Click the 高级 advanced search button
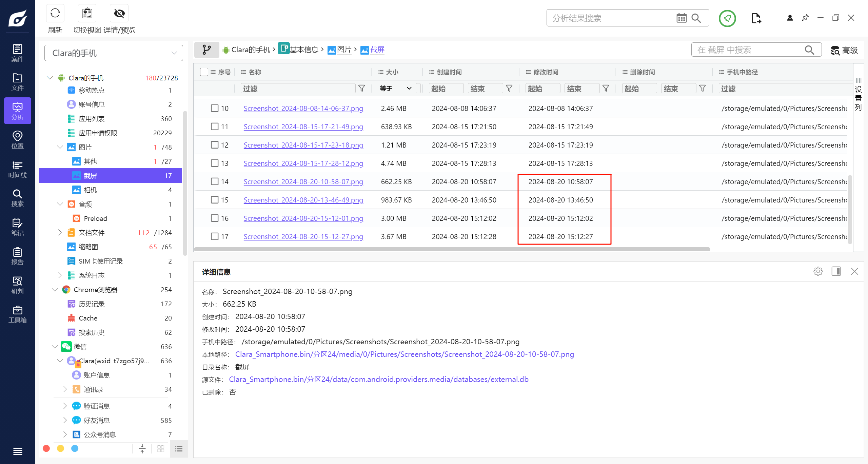868x464 pixels. pos(844,50)
